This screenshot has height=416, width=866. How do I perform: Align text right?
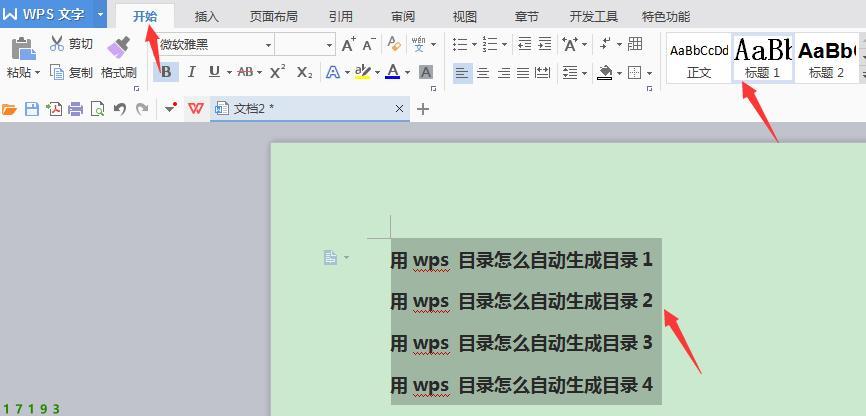coord(503,72)
